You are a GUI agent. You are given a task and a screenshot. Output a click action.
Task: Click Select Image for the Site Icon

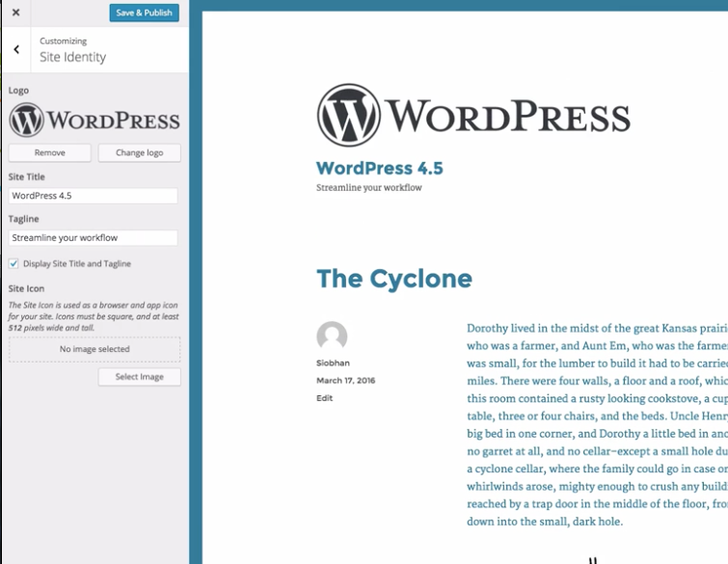tap(139, 376)
